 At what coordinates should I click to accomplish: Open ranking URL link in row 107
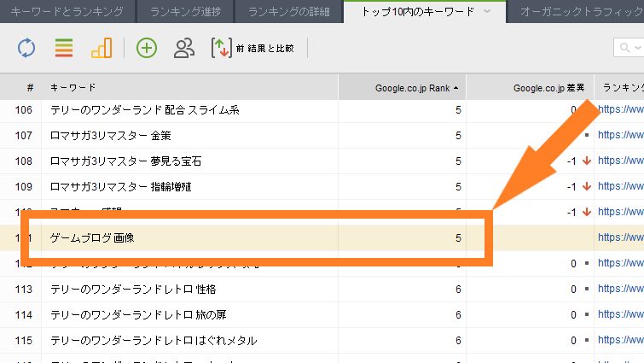point(621,135)
